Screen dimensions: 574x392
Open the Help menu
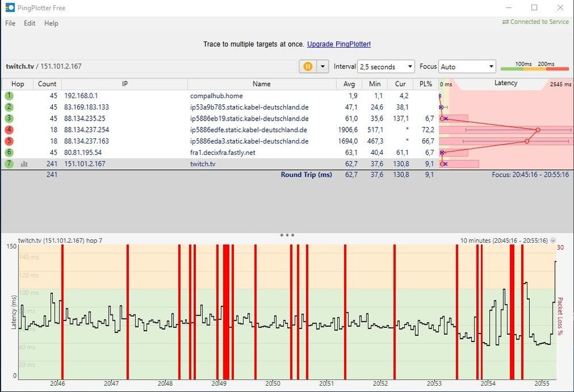[x=51, y=24]
